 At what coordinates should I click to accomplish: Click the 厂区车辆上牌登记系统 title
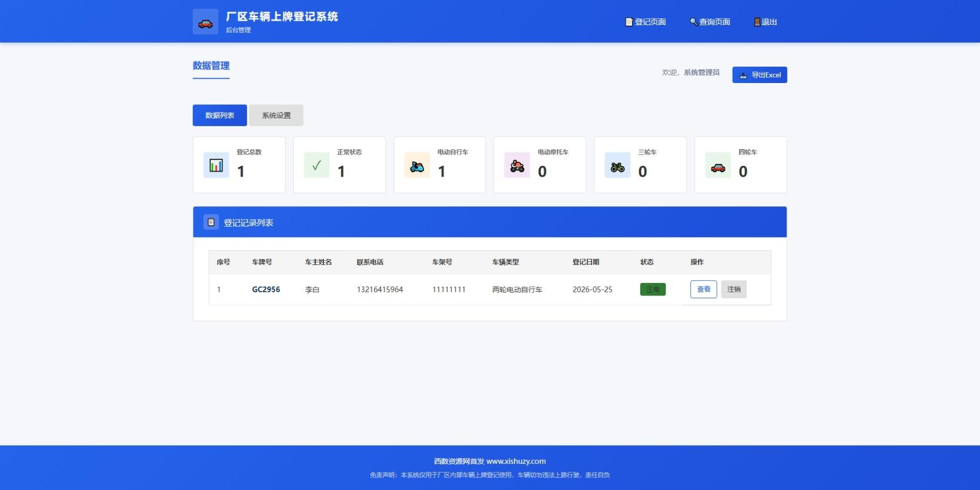coord(282,17)
